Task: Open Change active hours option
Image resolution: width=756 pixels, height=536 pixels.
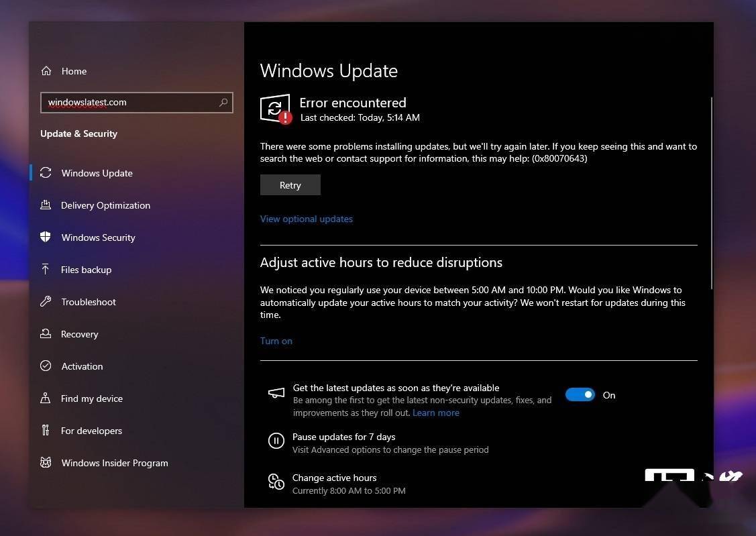Action: (334, 478)
